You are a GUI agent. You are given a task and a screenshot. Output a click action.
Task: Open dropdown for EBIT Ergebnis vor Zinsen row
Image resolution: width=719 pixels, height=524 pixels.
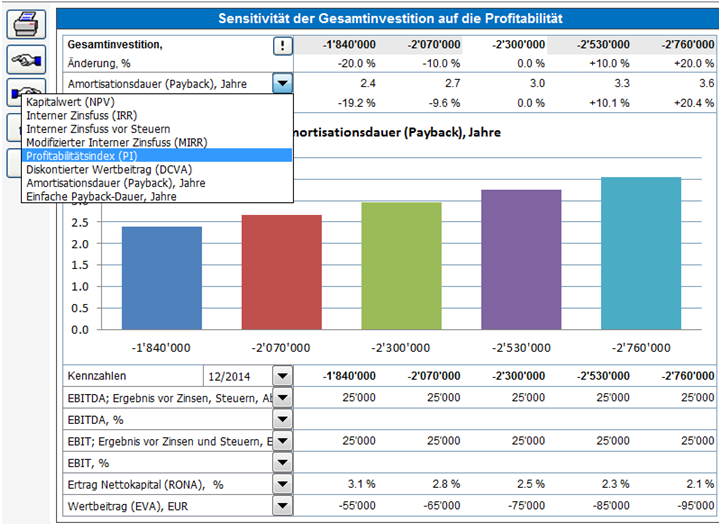(282, 441)
